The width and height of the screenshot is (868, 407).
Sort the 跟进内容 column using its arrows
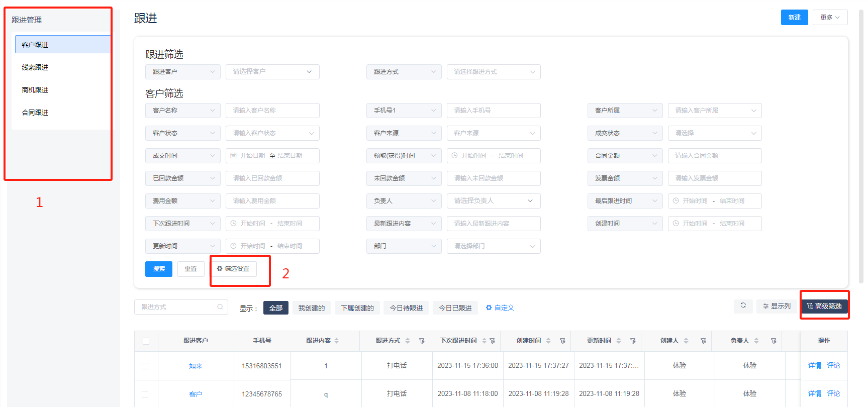(x=337, y=341)
